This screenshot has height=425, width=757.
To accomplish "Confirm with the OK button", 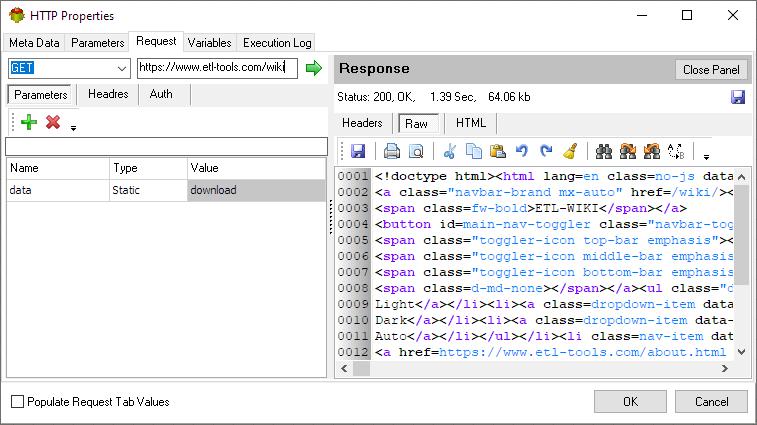I will click(630, 401).
